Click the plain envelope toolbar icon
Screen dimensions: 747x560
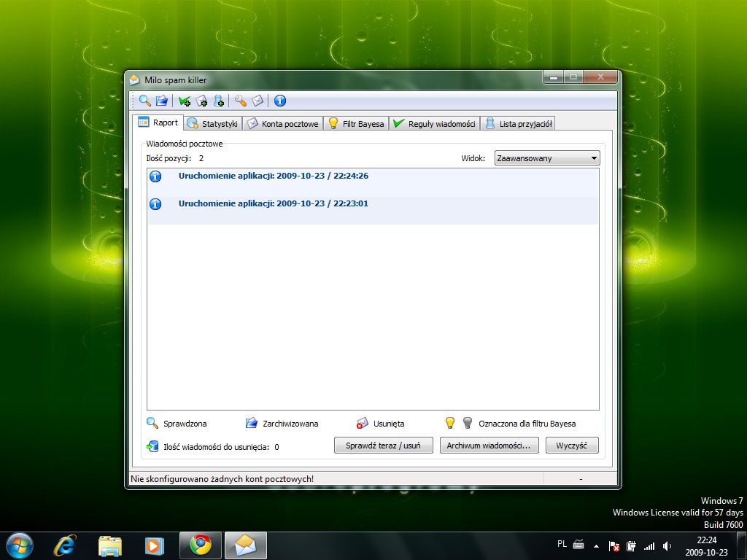(x=258, y=101)
